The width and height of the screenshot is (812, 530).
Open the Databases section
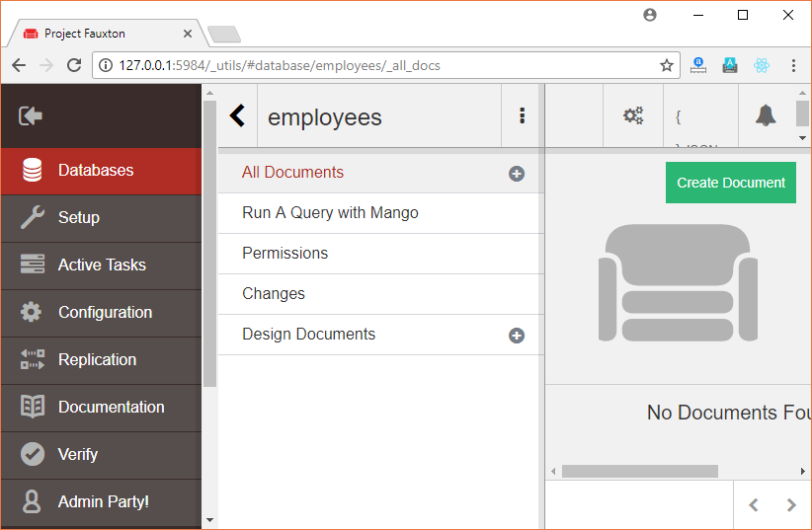101,171
